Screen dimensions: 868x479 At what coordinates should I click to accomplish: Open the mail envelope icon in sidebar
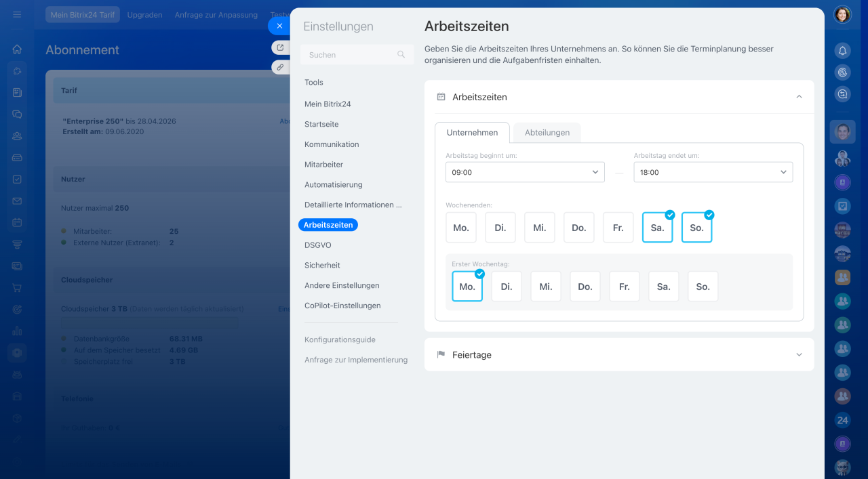tap(17, 201)
